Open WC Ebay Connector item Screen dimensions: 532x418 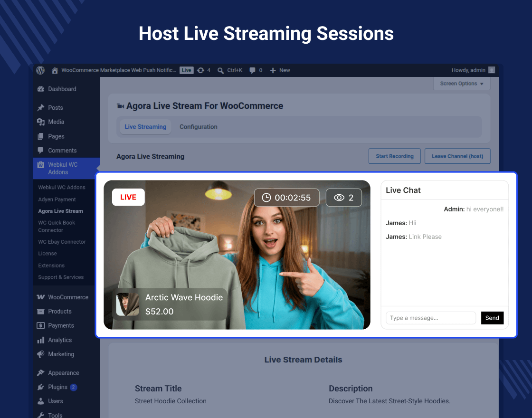click(62, 242)
